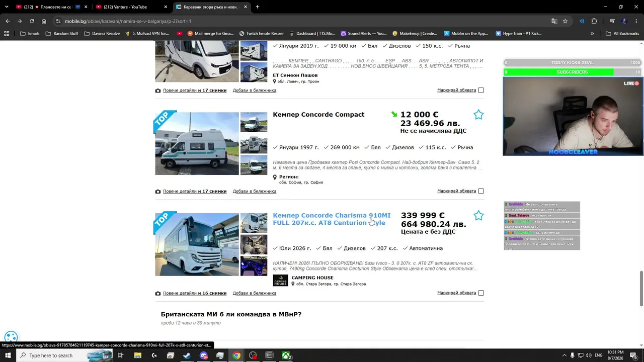Screen dimensions: 644x362
Task: Expand the tab search dropdown arrow
Action: pos(7,7)
